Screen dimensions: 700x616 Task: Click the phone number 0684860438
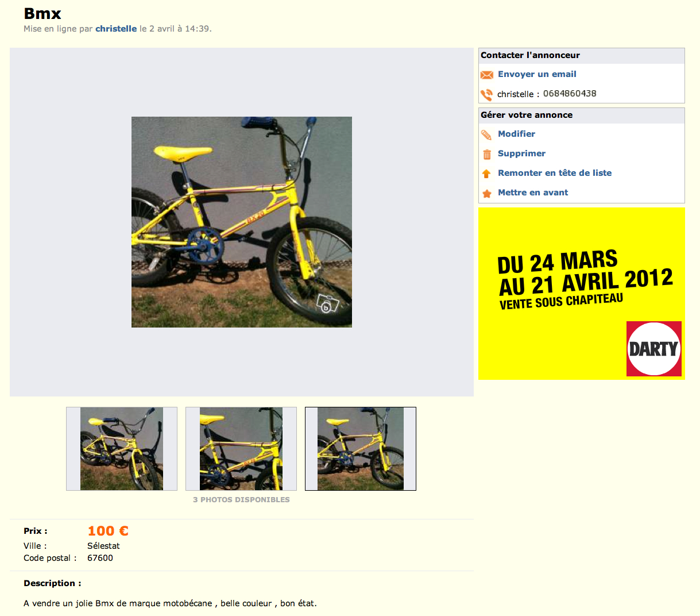point(570,94)
